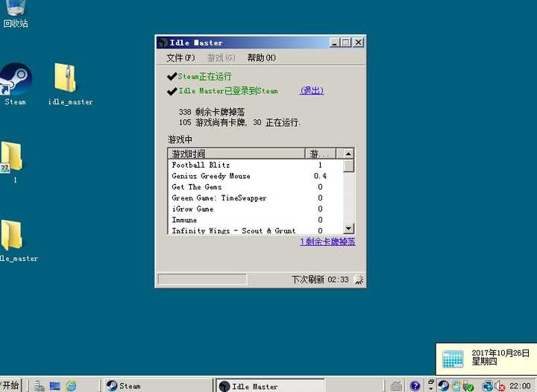Click the narrow 游... column header
The height and width of the screenshot is (392, 537).
point(321,154)
